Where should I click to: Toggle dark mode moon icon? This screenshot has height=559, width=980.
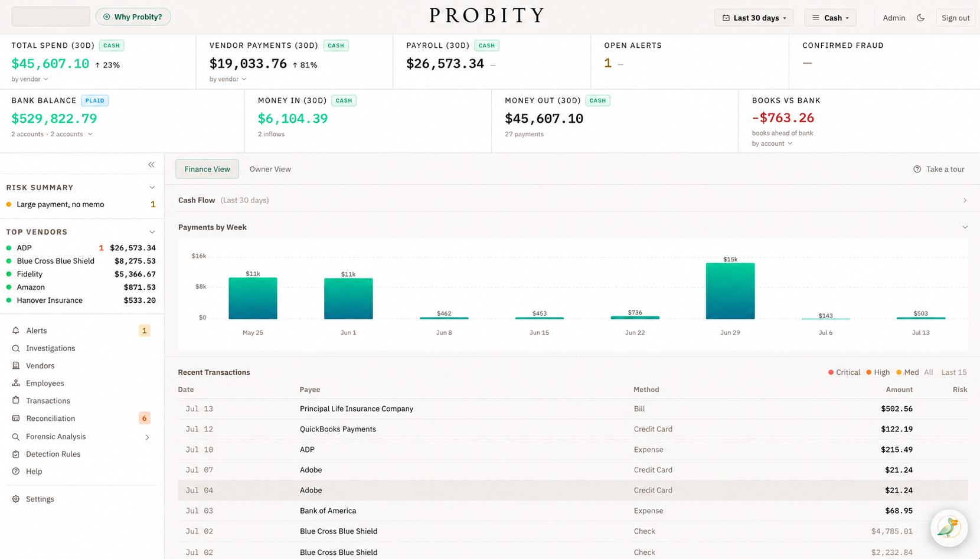(920, 18)
